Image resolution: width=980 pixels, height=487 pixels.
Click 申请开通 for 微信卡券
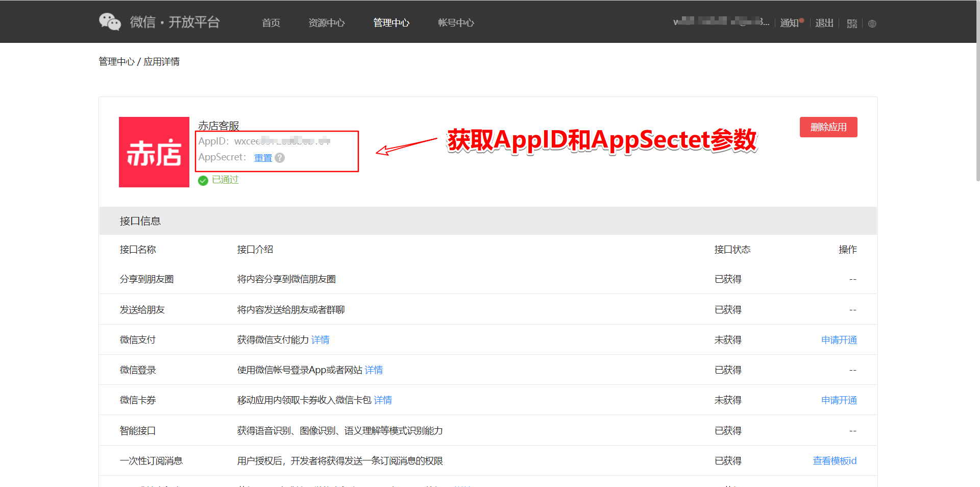point(839,400)
